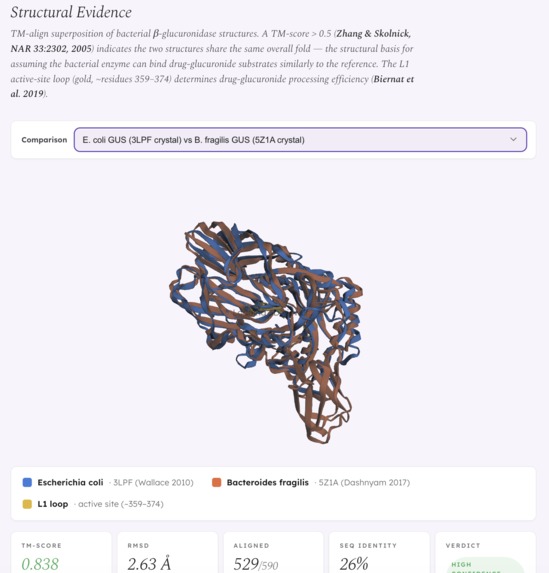This screenshot has width=549, height=573.
Task: Open the Biernat et al. 2019 reference
Action: pyautogui.click(x=212, y=86)
